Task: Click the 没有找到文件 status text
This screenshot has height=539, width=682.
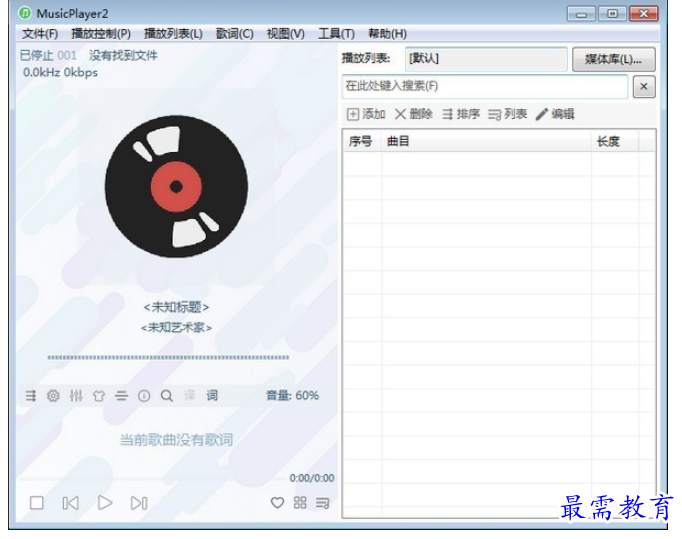Action: [123, 55]
